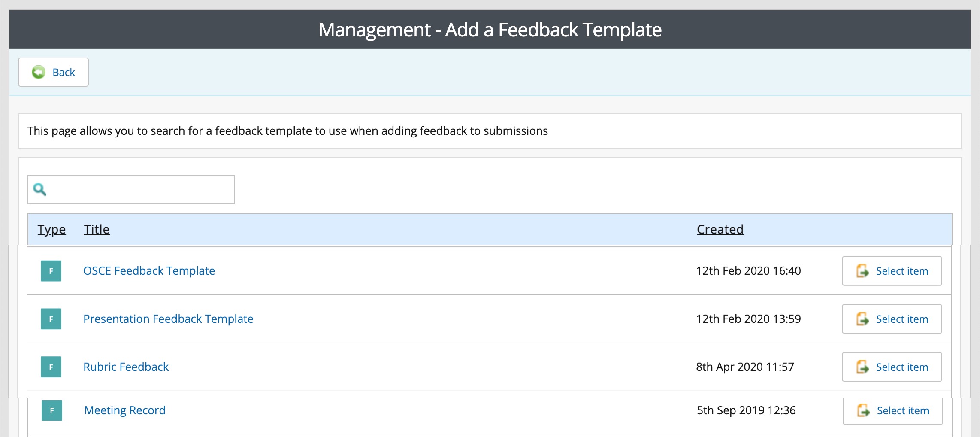Viewport: 980px width, 437px height.
Task: Select item for OSCE Feedback Template
Action: 892,271
